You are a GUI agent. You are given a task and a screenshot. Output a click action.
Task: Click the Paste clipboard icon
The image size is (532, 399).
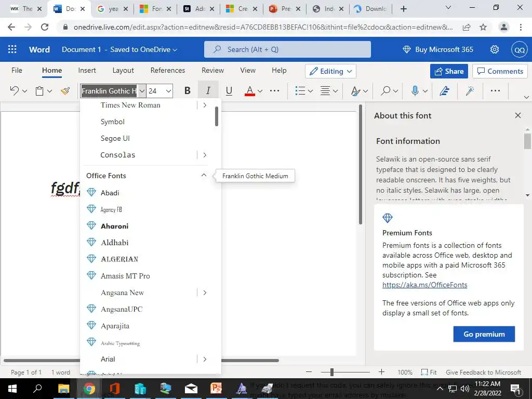point(39,91)
